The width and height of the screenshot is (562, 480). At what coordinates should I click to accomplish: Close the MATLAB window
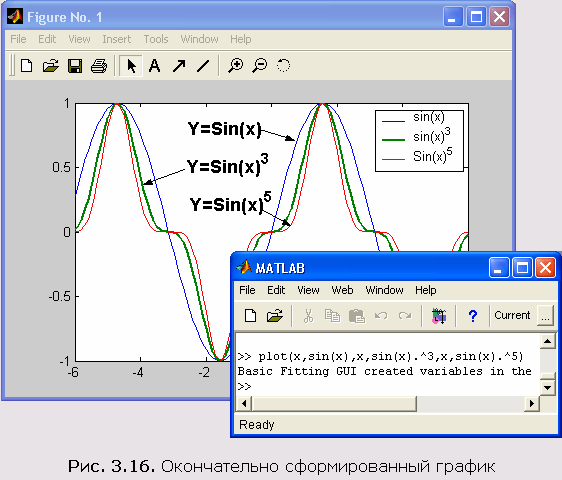tap(545, 267)
